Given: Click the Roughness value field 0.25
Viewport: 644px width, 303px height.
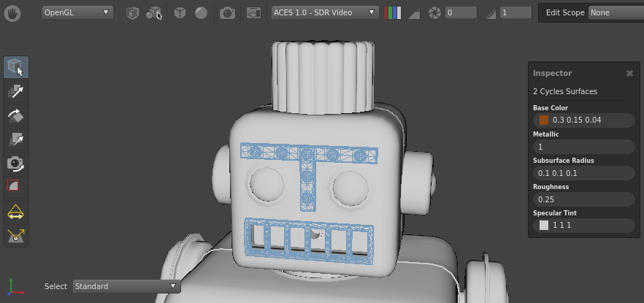Looking at the screenshot, I should click(x=583, y=199).
